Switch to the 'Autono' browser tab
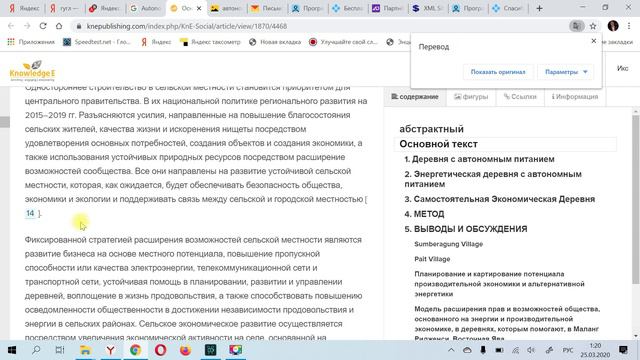Screen dimensions: 640x360 [x=145, y=8]
